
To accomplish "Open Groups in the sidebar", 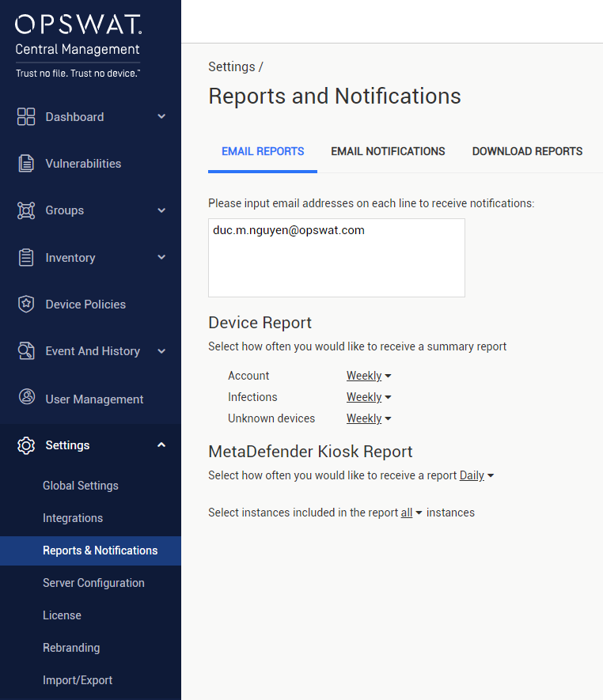I will [x=64, y=210].
